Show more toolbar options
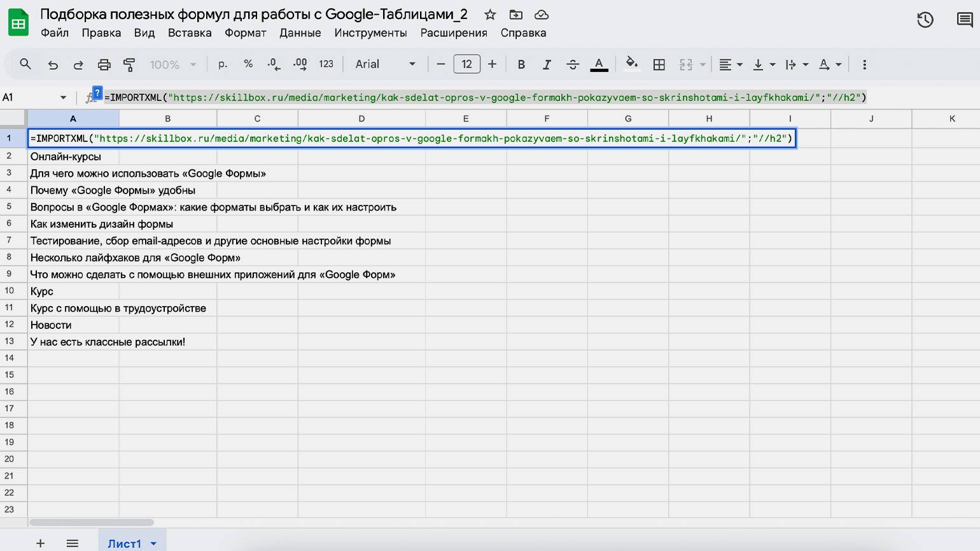 pyautogui.click(x=864, y=64)
